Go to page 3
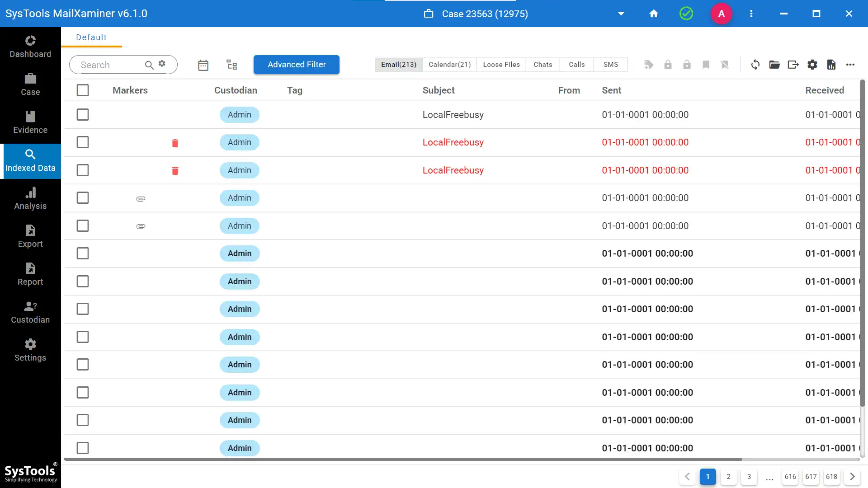This screenshot has height=488, width=868. 749,477
